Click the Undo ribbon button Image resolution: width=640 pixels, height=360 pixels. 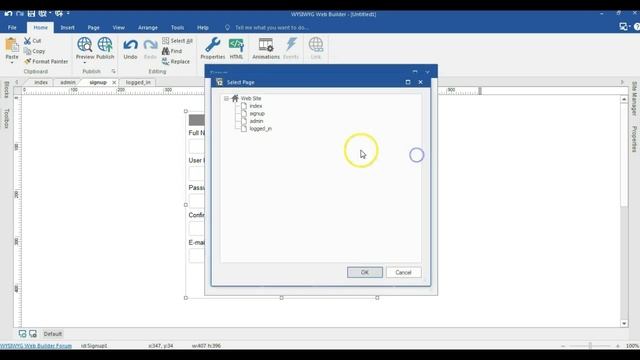coord(130,49)
